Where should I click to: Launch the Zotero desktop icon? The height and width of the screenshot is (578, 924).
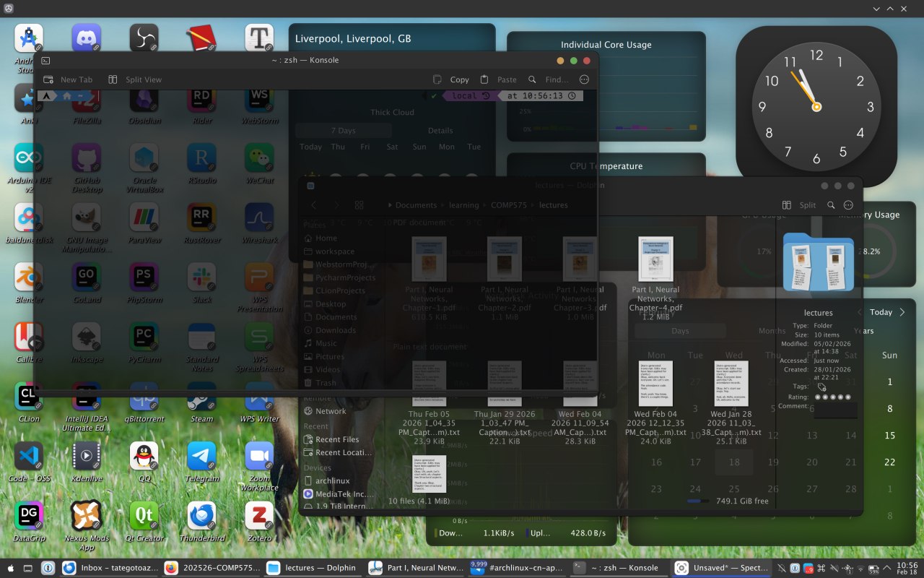pyautogui.click(x=259, y=516)
